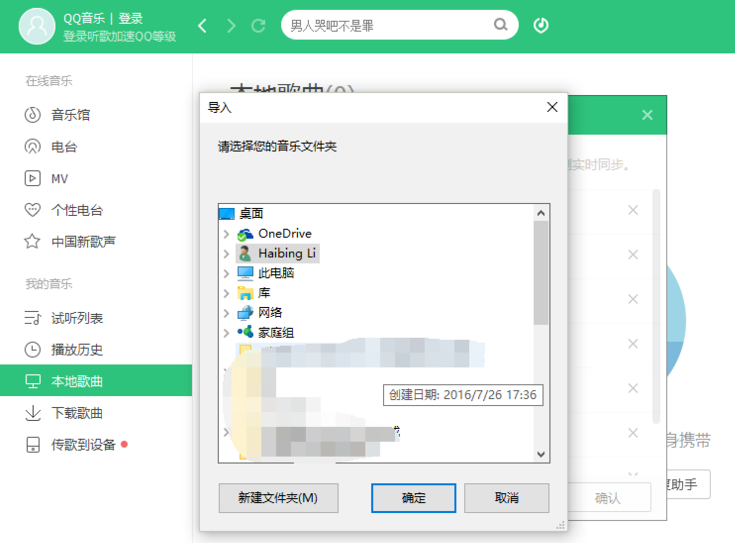Click the 家庭组 homegroup icon
This screenshot has height=543, width=735.
(245, 332)
